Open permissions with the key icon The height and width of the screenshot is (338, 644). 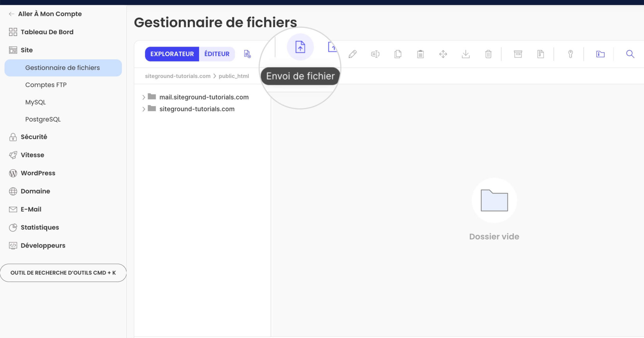570,54
